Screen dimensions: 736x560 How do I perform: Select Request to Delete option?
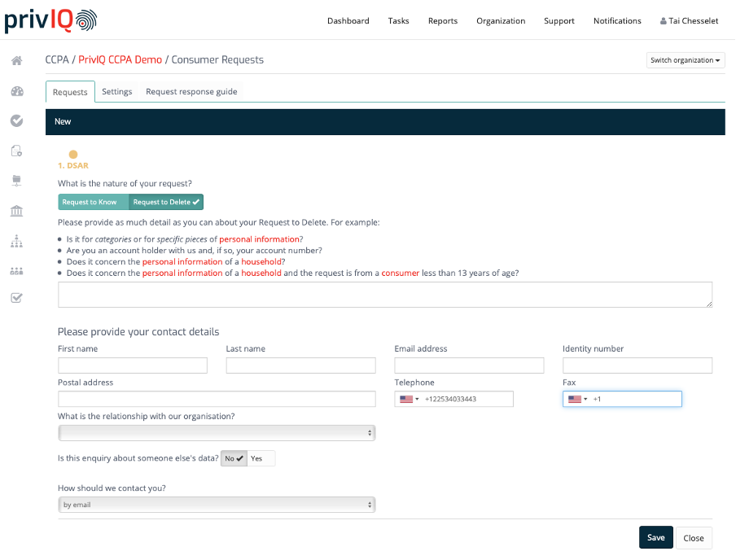[166, 202]
